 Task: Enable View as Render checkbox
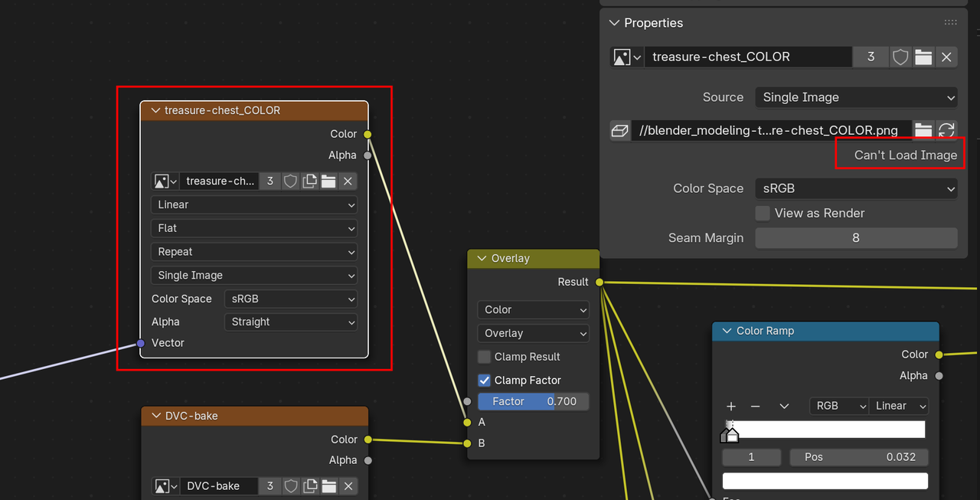763,214
